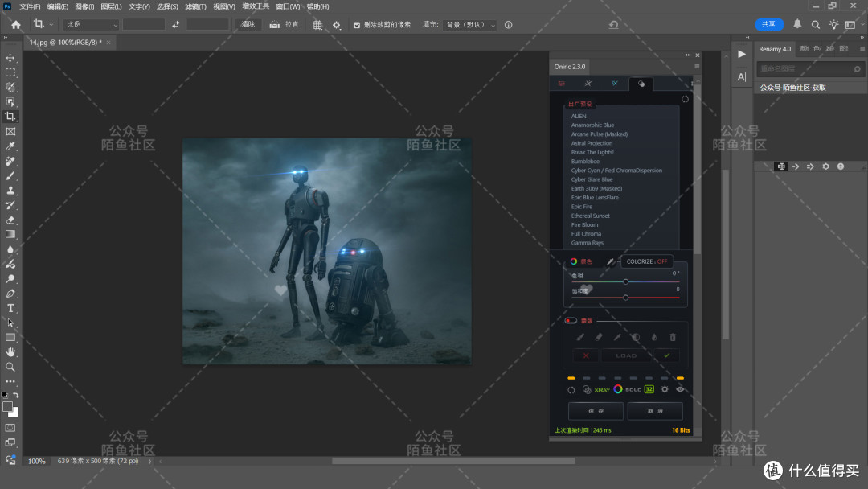
Task: Expand more tools ellipsis in toolbar
Action: 10,381
